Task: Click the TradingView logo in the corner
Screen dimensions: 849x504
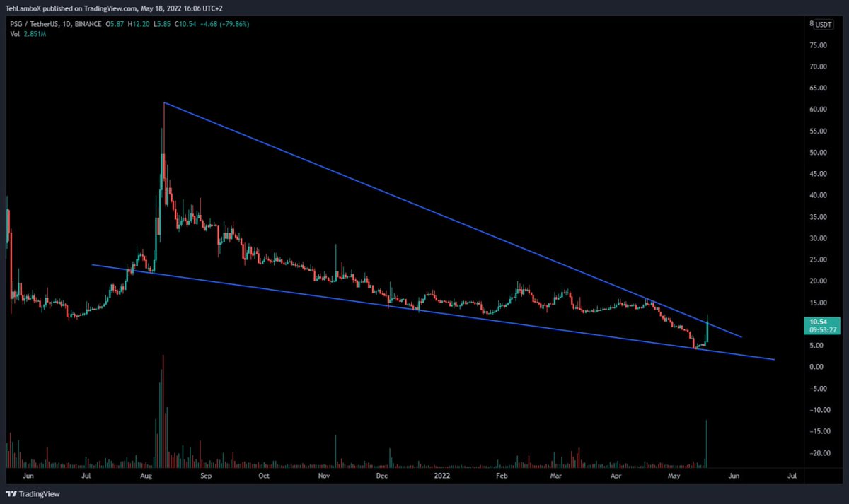Action: click(x=33, y=493)
